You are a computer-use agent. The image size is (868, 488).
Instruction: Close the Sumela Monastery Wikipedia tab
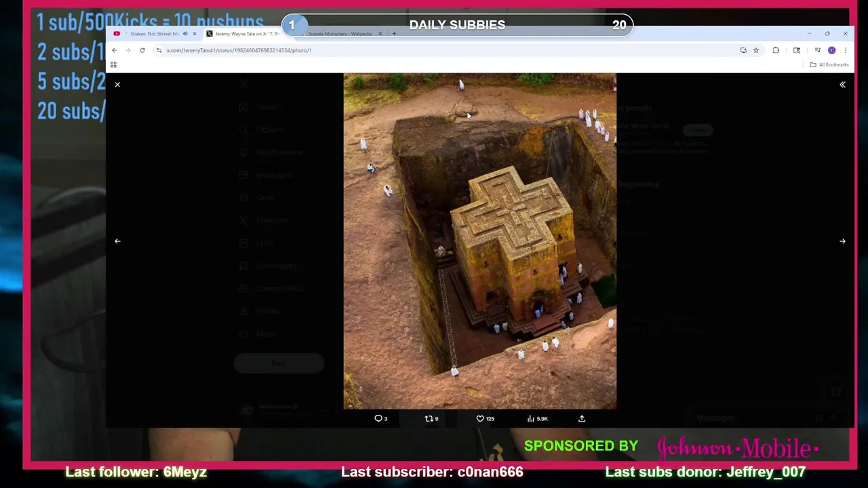point(380,34)
